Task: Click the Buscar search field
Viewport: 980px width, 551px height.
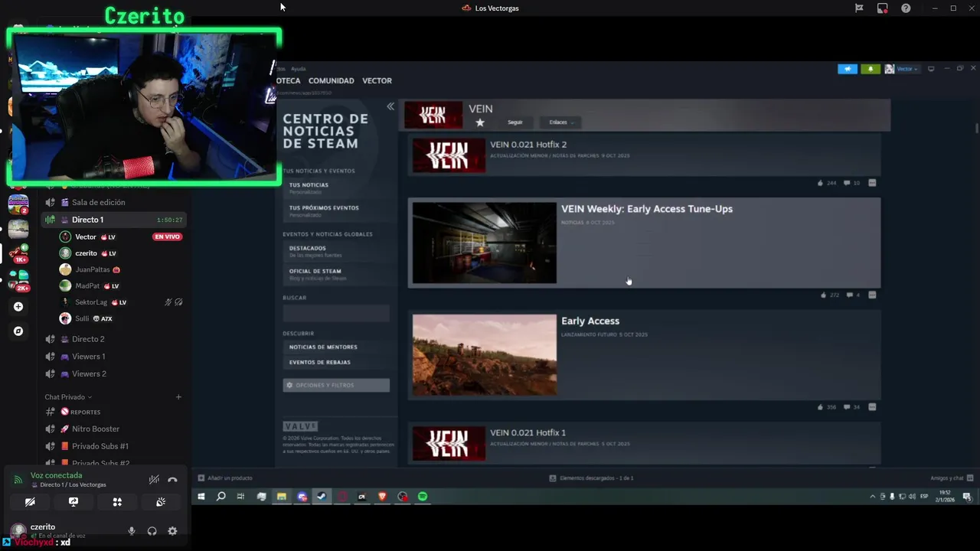Action: (336, 313)
